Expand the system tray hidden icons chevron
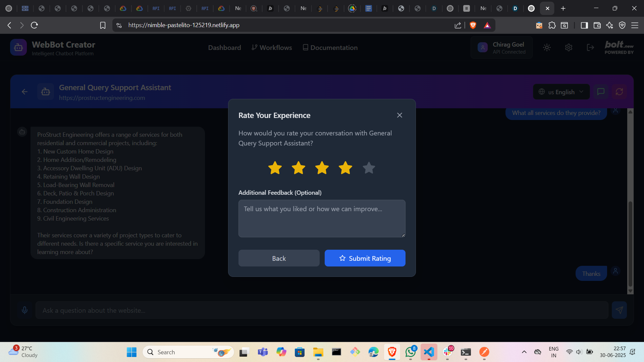Viewport: 644px width, 362px height. [524, 352]
